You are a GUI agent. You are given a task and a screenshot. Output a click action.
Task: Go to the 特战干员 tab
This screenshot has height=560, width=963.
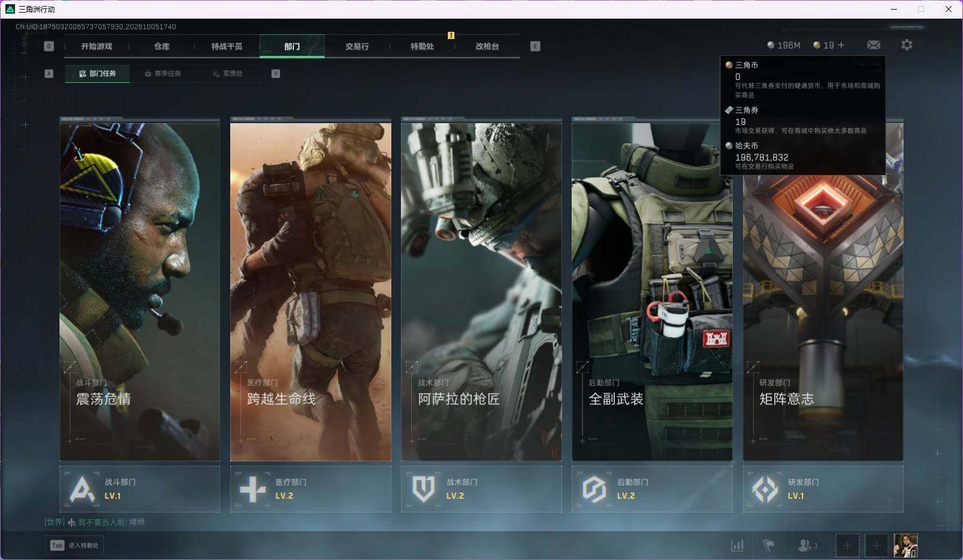tap(227, 46)
